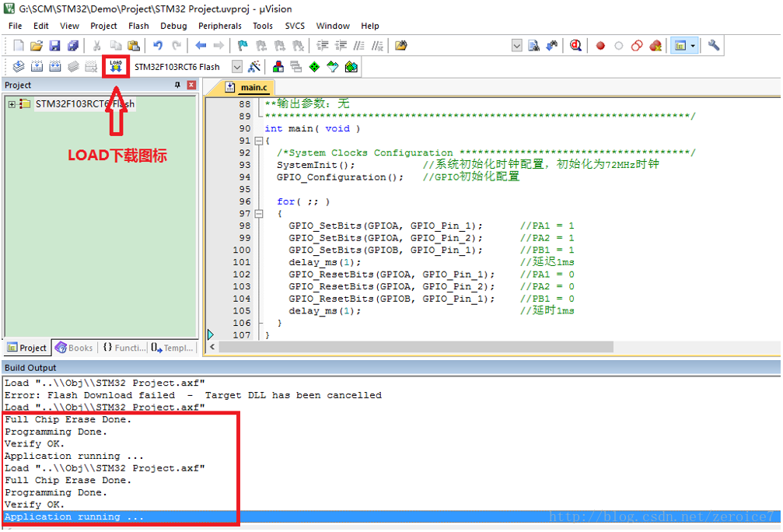Save all files with the multi-disk icon

coord(73,46)
